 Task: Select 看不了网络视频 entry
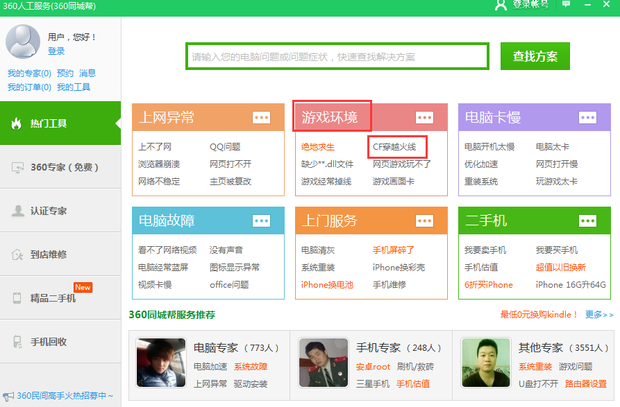click(x=167, y=250)
